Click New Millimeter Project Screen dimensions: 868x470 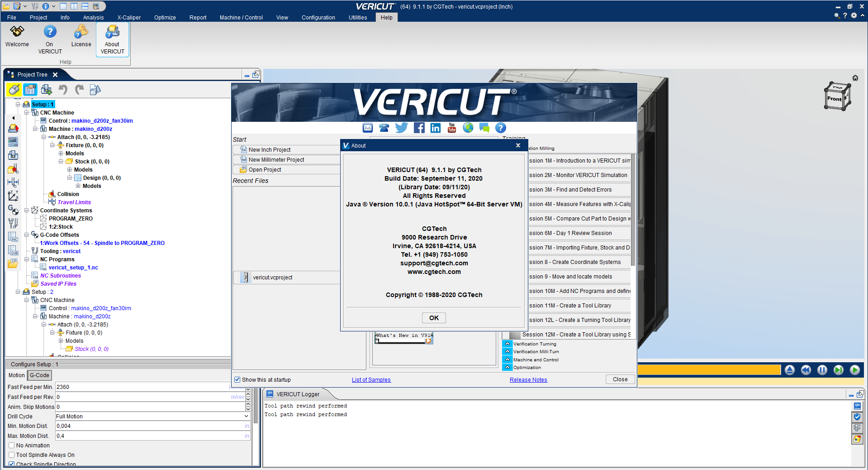(x=286, y=160)
